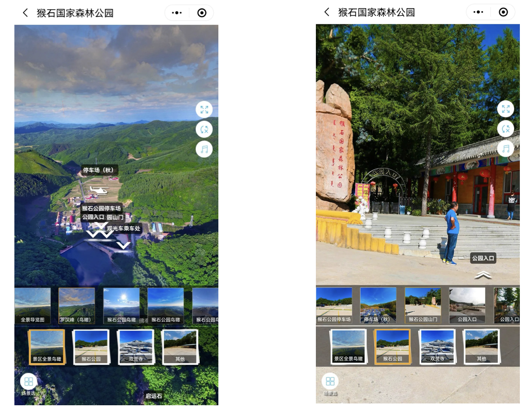The height and width of the screenshot is (412, 532).
Task: Tap the mini program close circle icon on the left screen
Action: coord(202,13)
